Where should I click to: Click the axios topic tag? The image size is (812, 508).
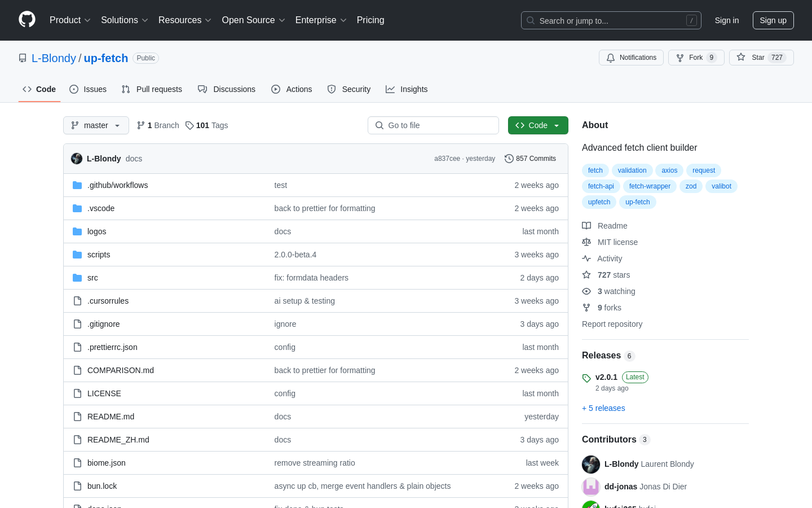[669, 170]
